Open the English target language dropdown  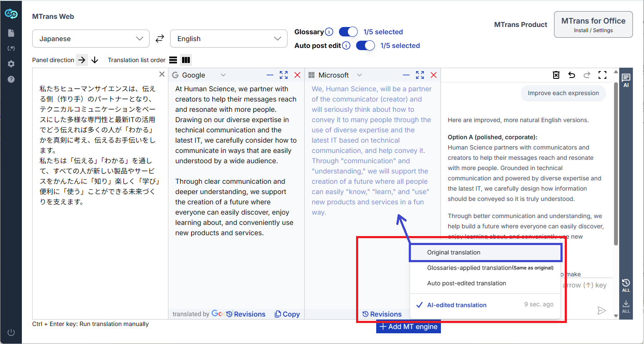(x=229, y=39)
